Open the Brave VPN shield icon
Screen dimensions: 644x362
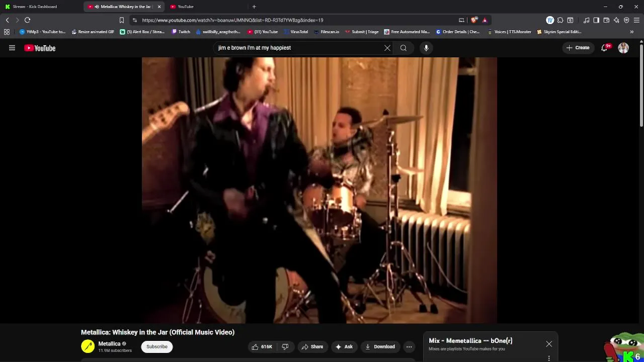pyautogui.click(x=626, y=20)
